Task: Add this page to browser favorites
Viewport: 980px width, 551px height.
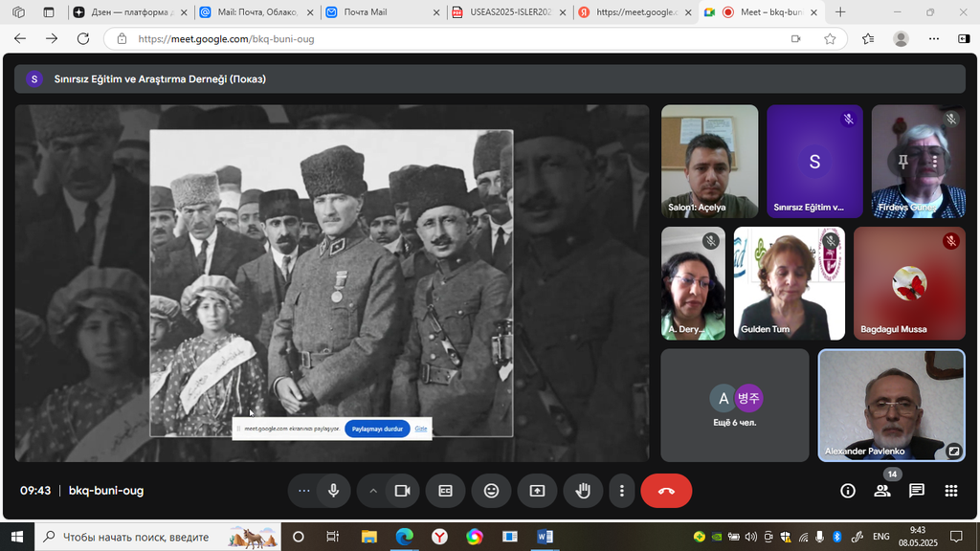Action: tap(830, 39)
